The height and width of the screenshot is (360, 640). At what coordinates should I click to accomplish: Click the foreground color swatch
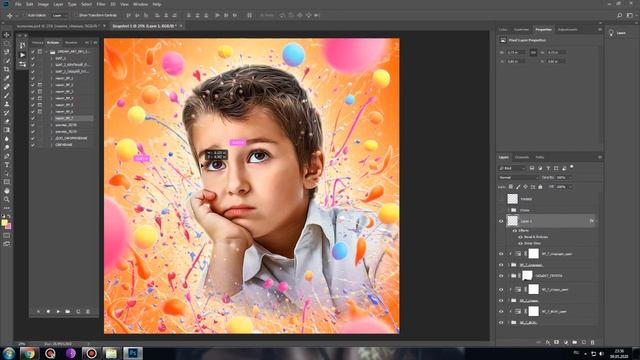pos(4,222)
